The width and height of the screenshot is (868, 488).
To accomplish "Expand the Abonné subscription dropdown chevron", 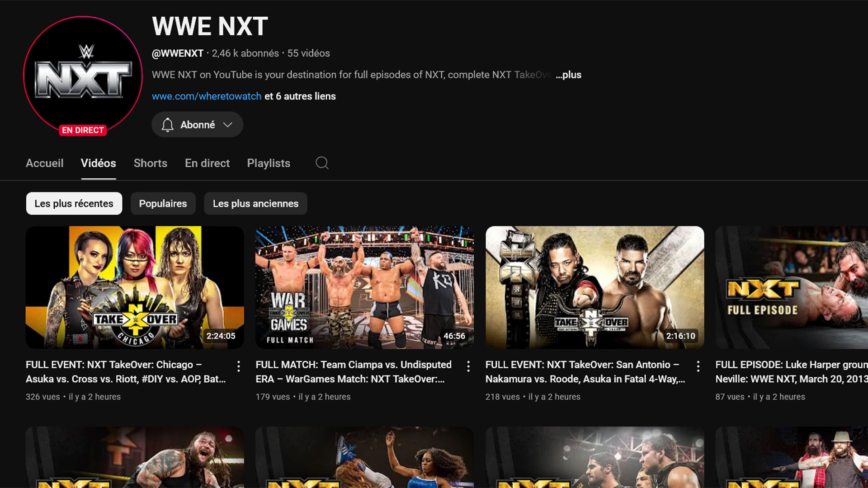I will coord(228,125).
